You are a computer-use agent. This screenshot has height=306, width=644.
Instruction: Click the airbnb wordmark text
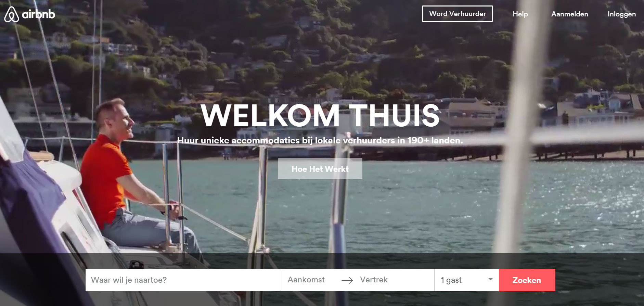pos(38,14)
